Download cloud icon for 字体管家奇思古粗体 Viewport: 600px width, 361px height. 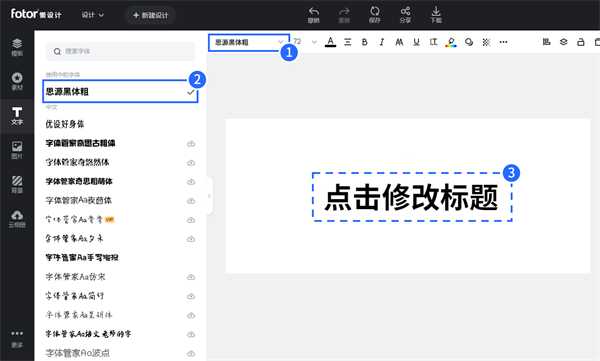tap(191, 144)
